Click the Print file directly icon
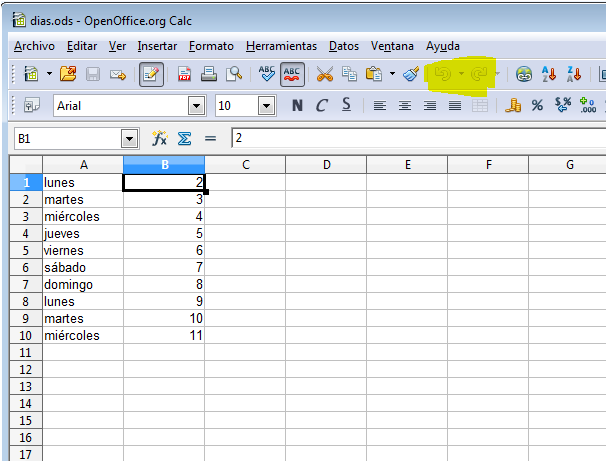Image resolution: width=607 pixels, height=462 pixels. [209, 74]
